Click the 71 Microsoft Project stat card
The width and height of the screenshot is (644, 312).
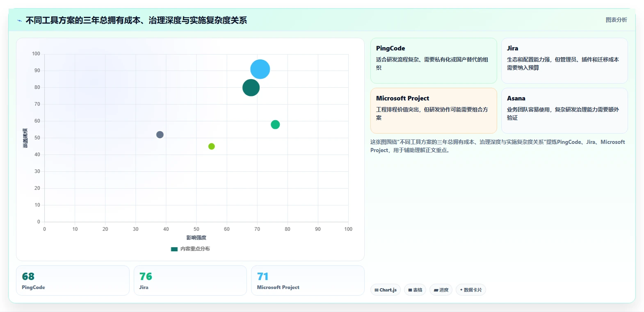(308, 280)
